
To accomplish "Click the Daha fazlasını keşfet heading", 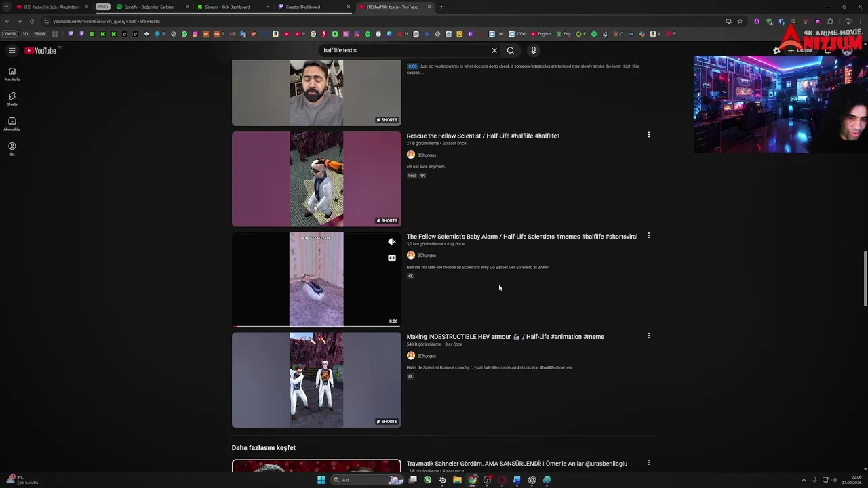I will point(263,447).
